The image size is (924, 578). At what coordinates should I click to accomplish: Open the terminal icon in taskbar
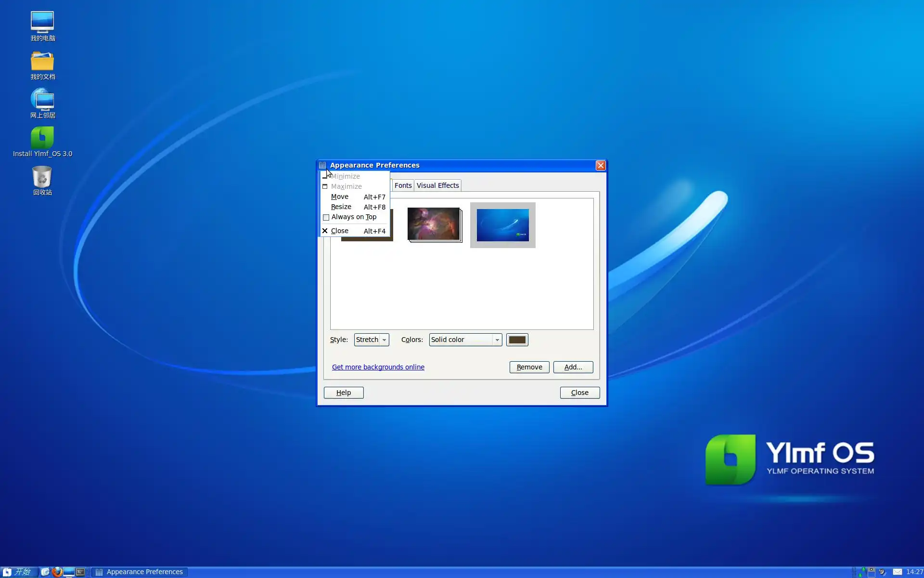click(x=80, y=572)
